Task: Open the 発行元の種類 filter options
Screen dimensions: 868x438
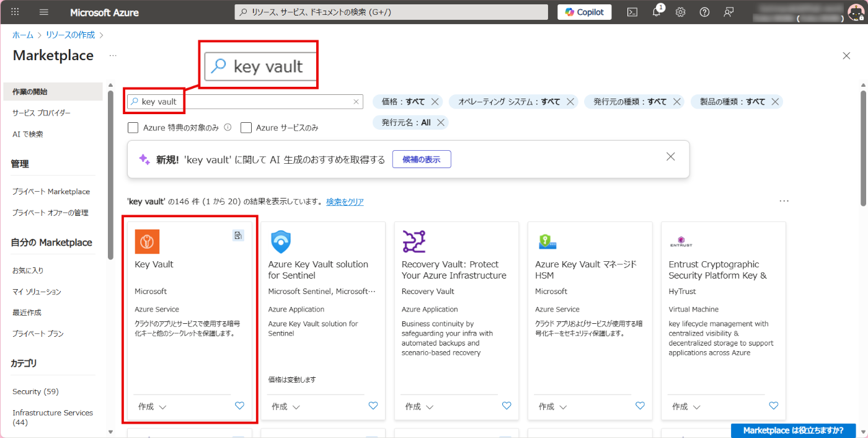Action: pos(630,102)
